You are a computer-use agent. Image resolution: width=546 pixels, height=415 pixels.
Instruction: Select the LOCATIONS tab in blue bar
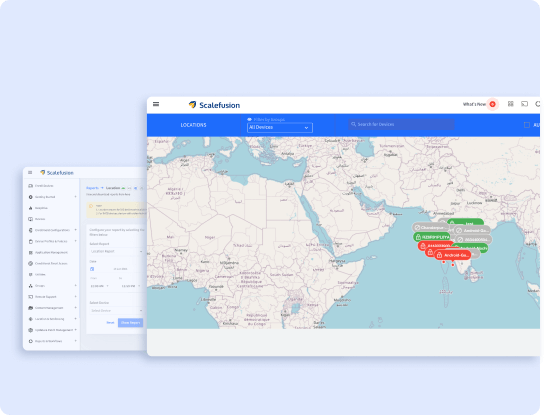click(193, 125)
